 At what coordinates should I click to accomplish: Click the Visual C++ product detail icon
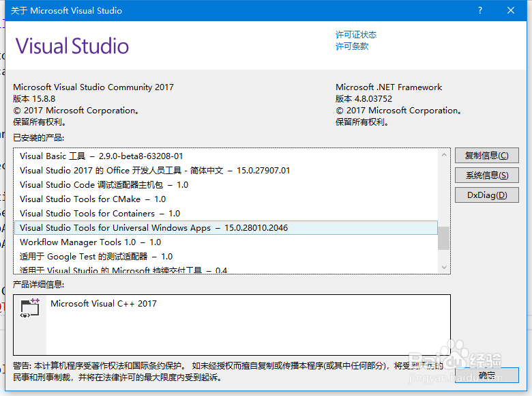click(30, 308)
